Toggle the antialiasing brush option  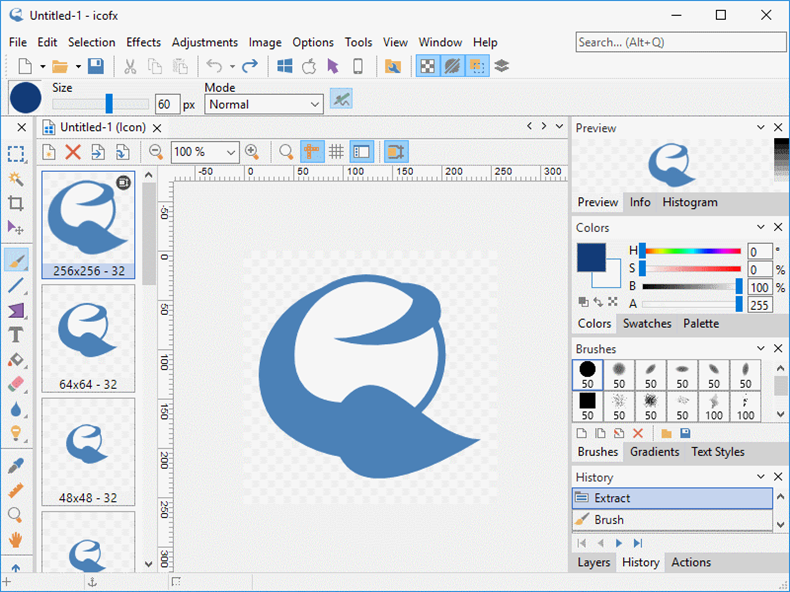[x=341, y=99]
